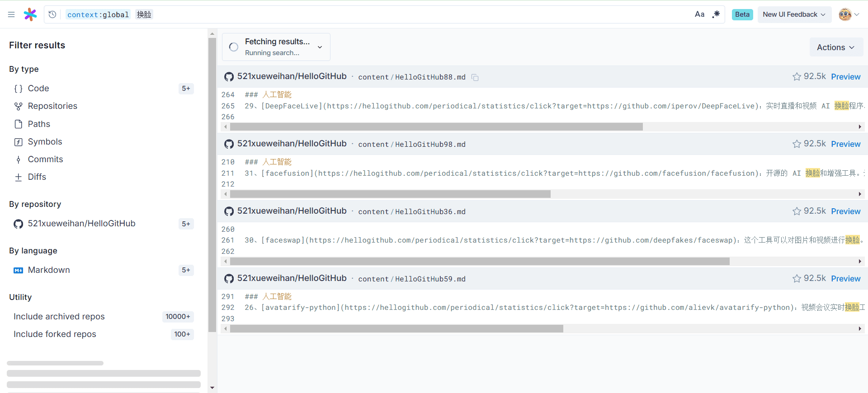
Task: Open the Actions dropdown
Action: coord(836,47)
